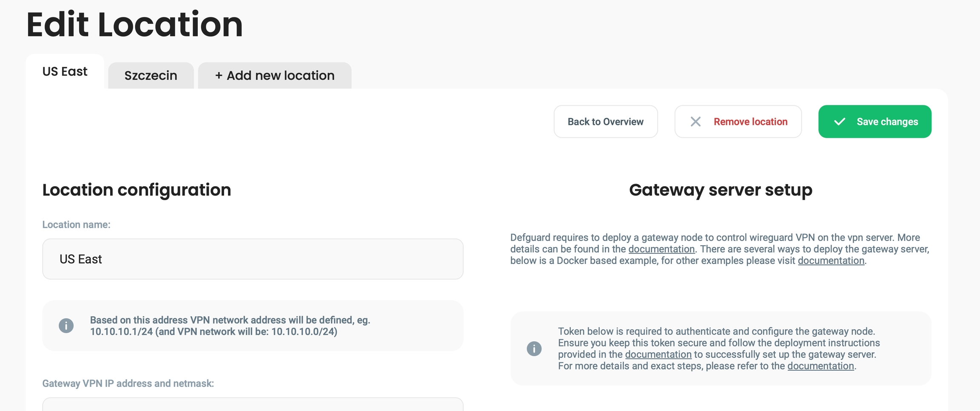Go back using Back to Overview button
The width and height of the screenshot is (980, 411).
point(605,122)
